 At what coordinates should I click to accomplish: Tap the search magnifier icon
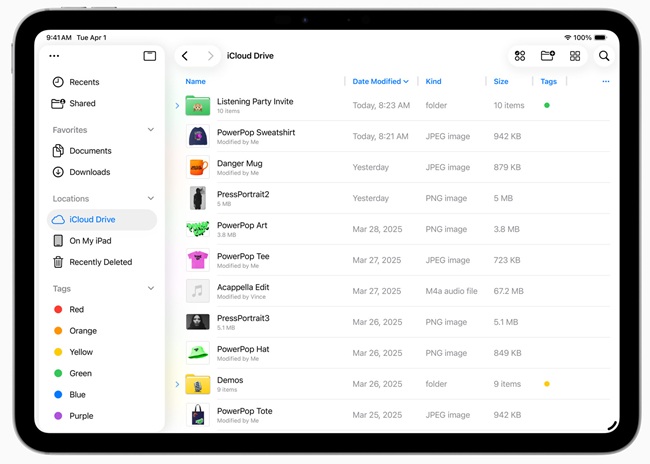(604, 56)
